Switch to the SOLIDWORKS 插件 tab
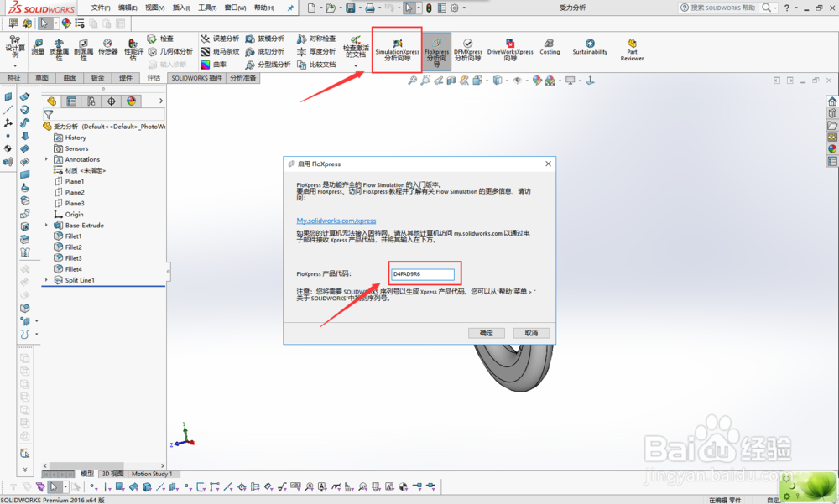Image resolution: width=839 pixels, height=504 pixels. click(196, 78)
